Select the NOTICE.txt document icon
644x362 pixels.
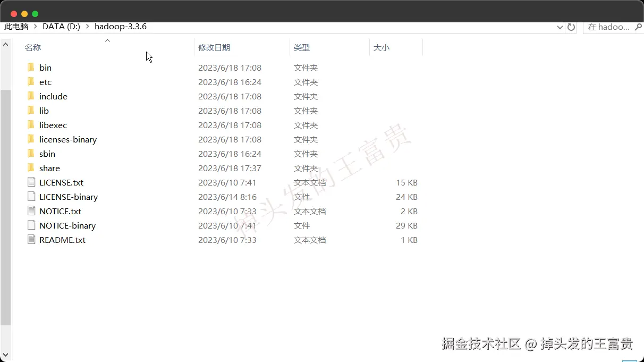[31, 211]
